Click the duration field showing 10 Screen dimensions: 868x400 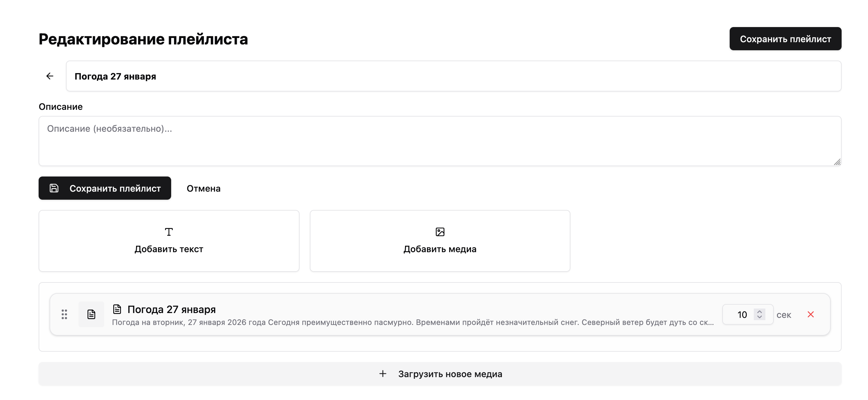click(x=740, y=315)
